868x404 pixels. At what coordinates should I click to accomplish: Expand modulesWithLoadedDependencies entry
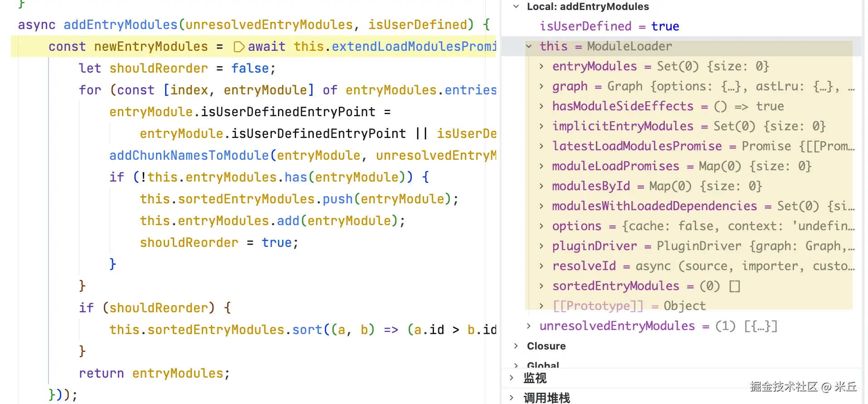pos(541,206)
